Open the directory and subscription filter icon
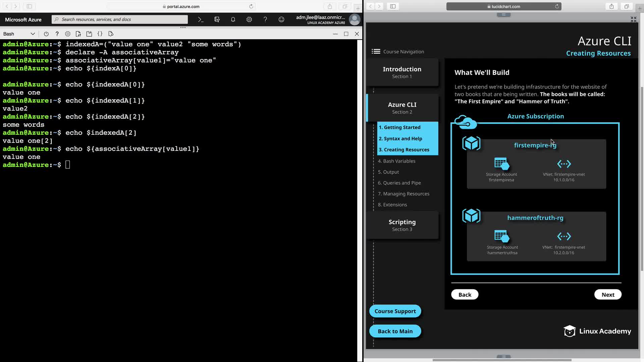Screen dimensions: 644x362 point(217,19)
